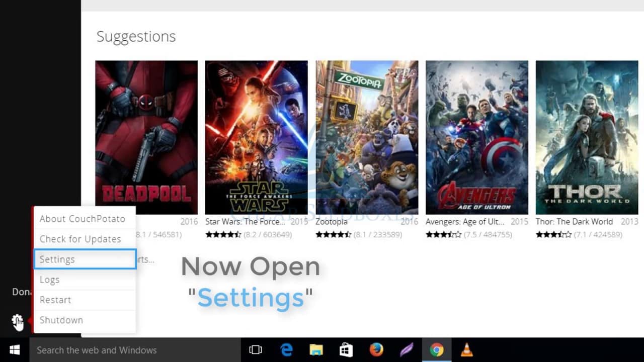Screen dimensions: 644x362
Task: Click the gear settings icon in sidebar
Action: 17,320
